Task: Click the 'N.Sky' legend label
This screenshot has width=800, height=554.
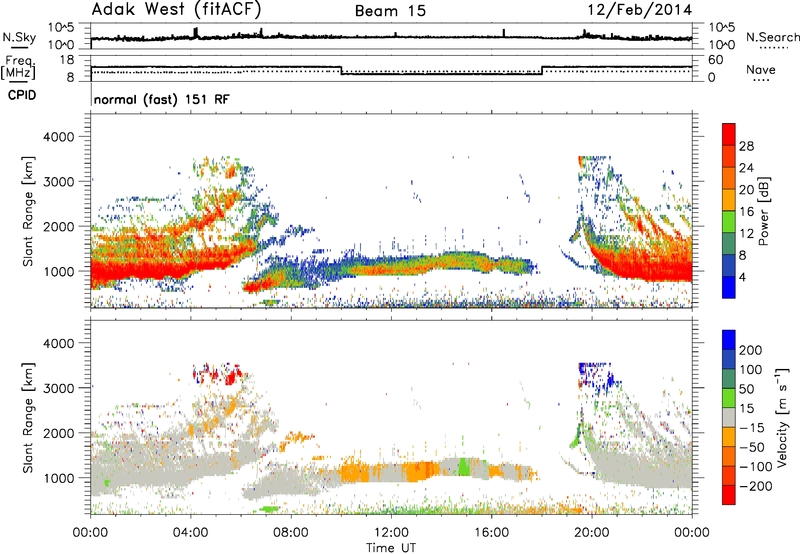Action: pyautogui.click(x=19, y=37)
